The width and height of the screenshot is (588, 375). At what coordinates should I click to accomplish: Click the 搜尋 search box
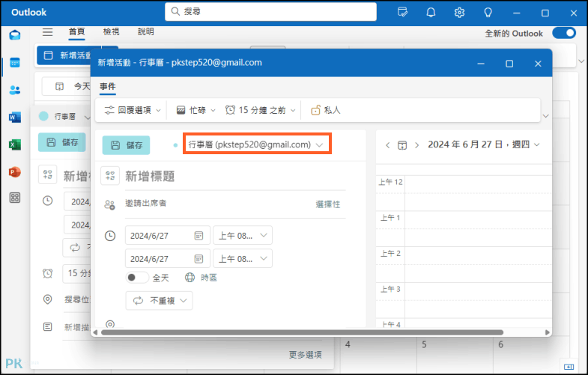(270, 12)
